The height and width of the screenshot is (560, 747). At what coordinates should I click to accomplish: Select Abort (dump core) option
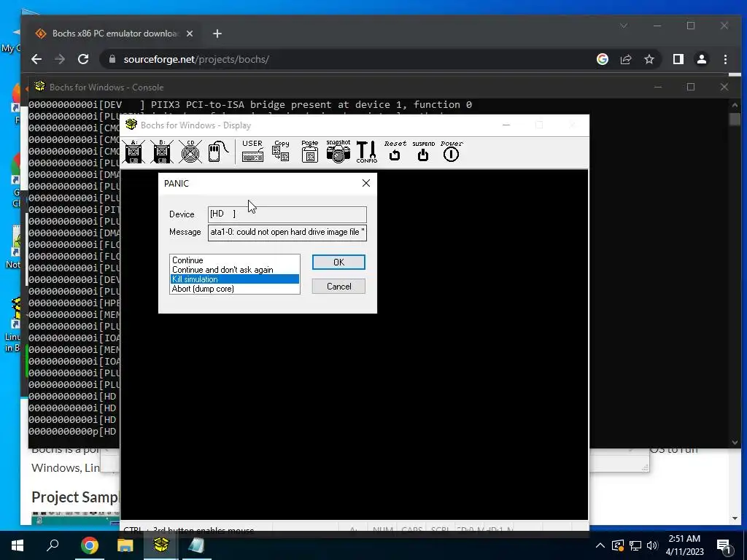point(234,289)
